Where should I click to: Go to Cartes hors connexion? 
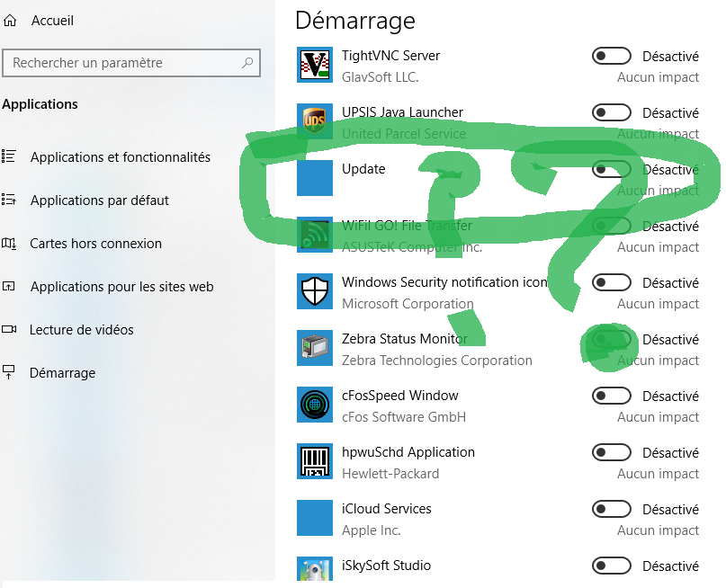click(96, 244)
